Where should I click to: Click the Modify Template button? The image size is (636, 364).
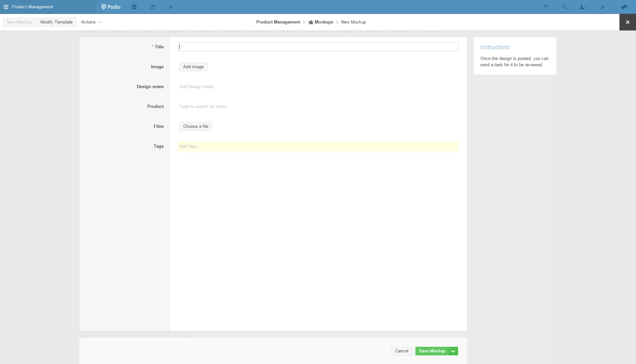[56, 22]
